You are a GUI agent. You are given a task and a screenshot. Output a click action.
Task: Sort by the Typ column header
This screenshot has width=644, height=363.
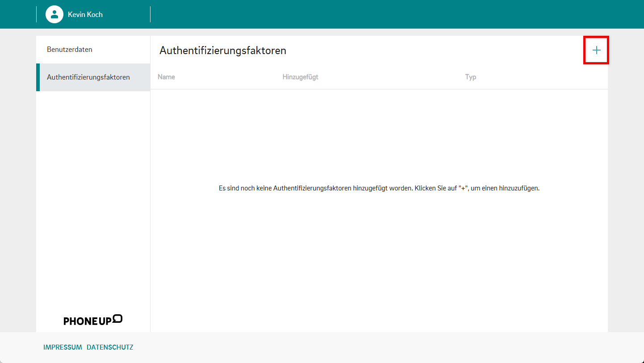pyautogui.click(x=470, y=77)
